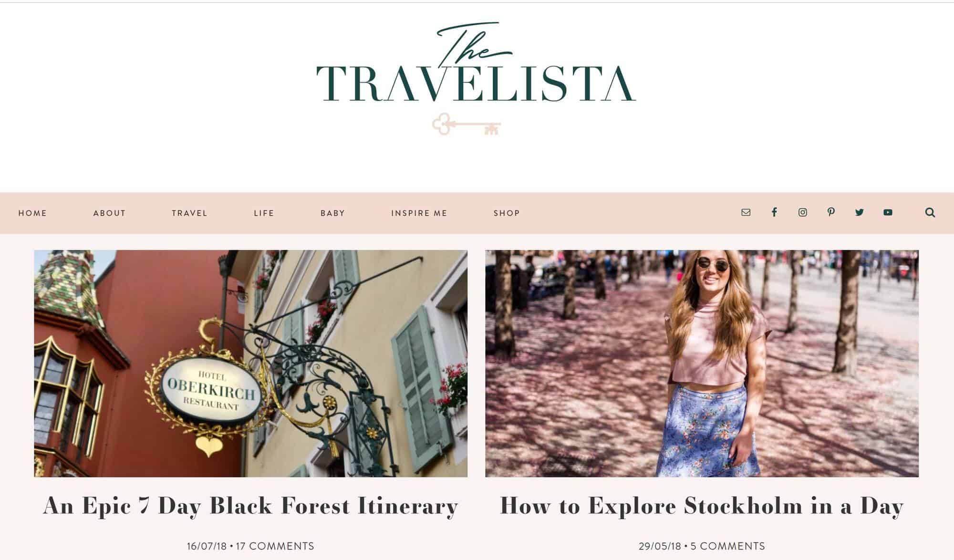Go to the Life section
The height and width of the screenshot is (560, 954).
[x=264, y=213]
